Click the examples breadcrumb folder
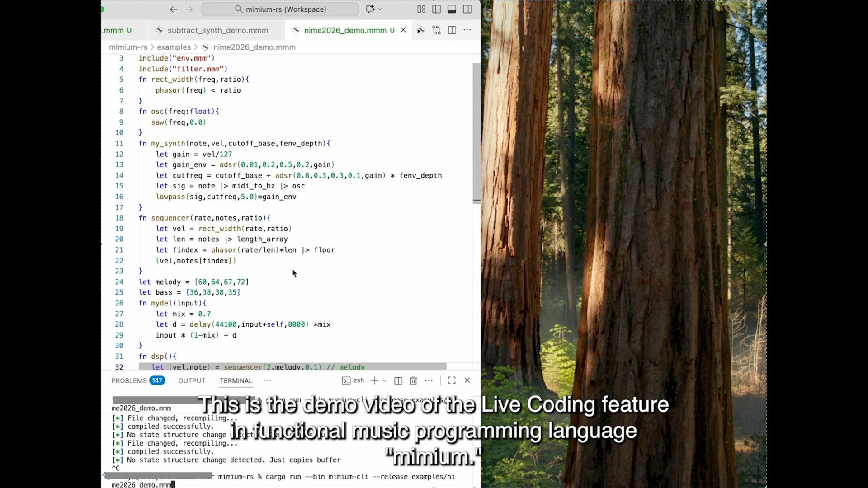Image resolution: width=868 pixels, height=488 pixels. [174, 47]
